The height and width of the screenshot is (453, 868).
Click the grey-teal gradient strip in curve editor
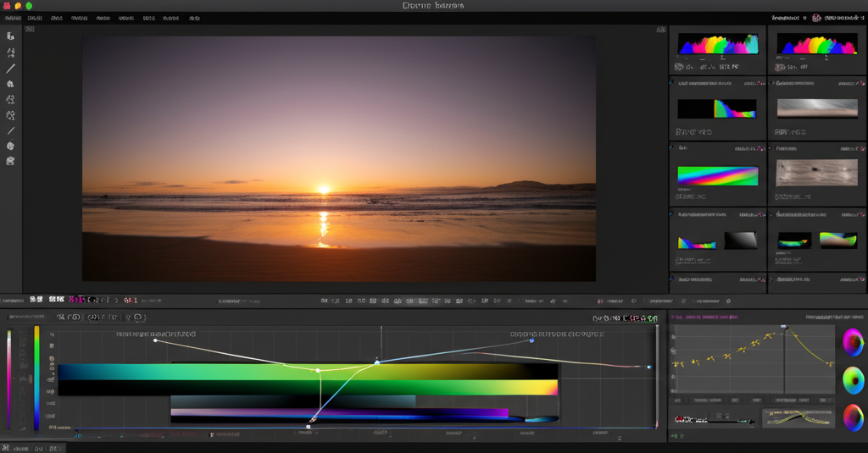(x=292, y=401)
